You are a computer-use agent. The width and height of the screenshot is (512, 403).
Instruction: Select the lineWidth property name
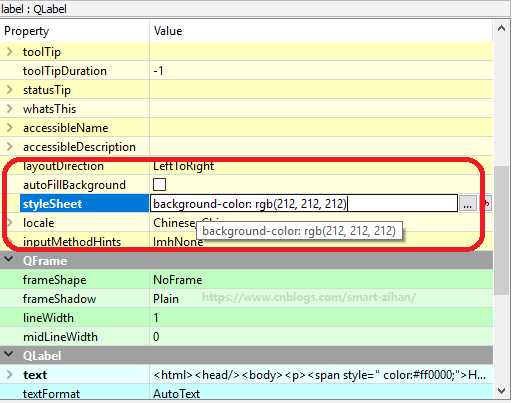(x=48, y=318)
